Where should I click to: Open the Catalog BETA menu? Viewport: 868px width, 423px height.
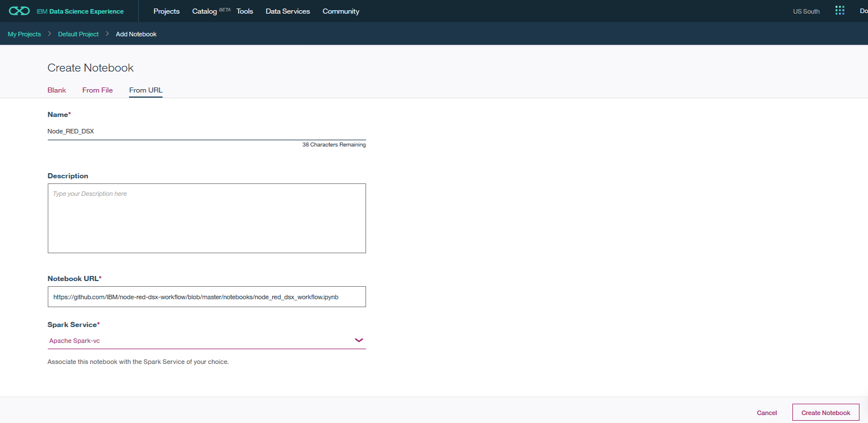coord(211,11)
